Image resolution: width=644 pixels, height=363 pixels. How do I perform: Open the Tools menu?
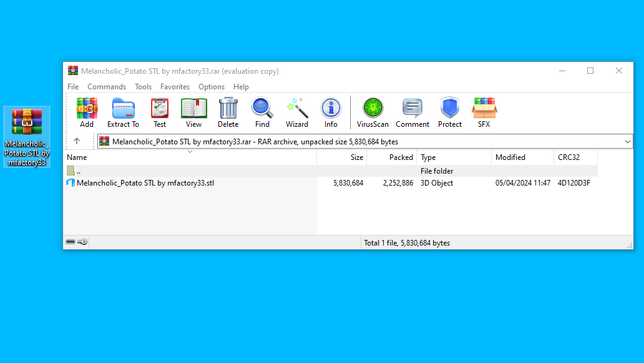143,87
